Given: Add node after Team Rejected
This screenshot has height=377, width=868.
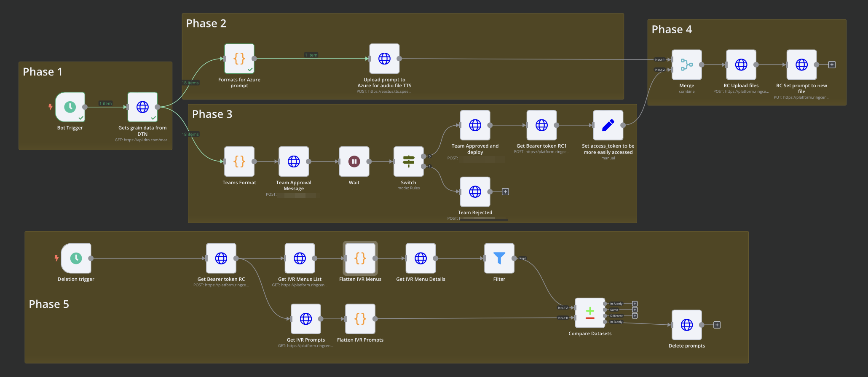Looking at the screenshot, I should (x=506, y=192).
